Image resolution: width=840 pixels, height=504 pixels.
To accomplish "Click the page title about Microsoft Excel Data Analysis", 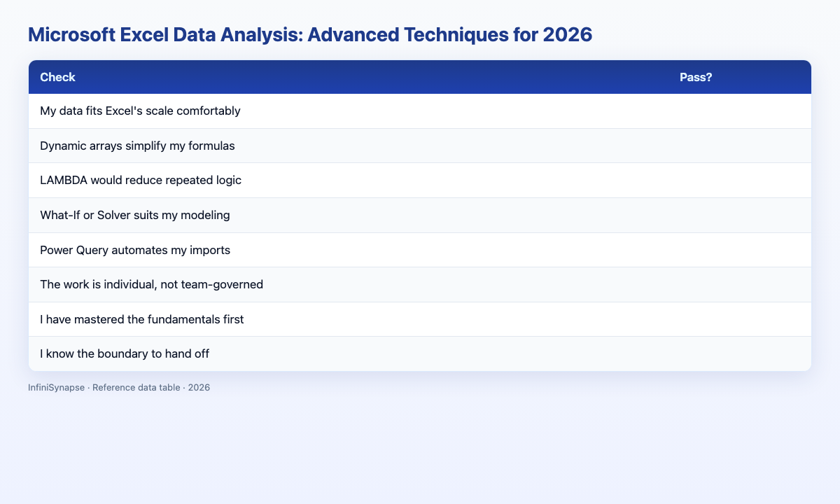I will tap(310, 36).
